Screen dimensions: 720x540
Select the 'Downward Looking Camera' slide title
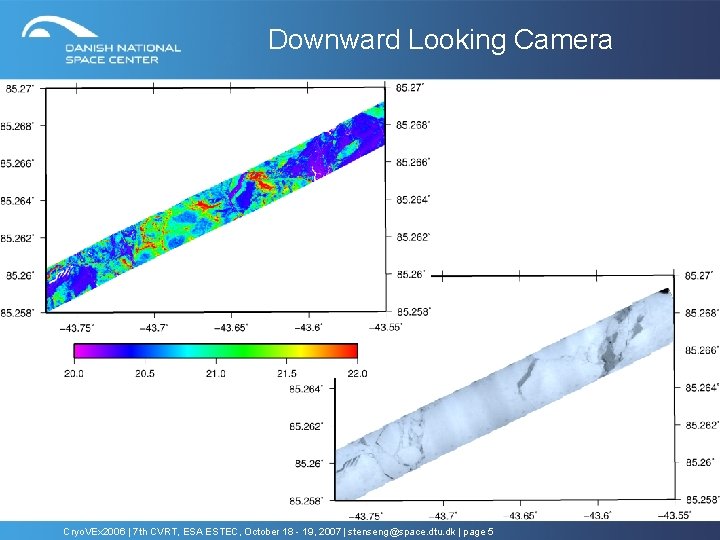440,39
